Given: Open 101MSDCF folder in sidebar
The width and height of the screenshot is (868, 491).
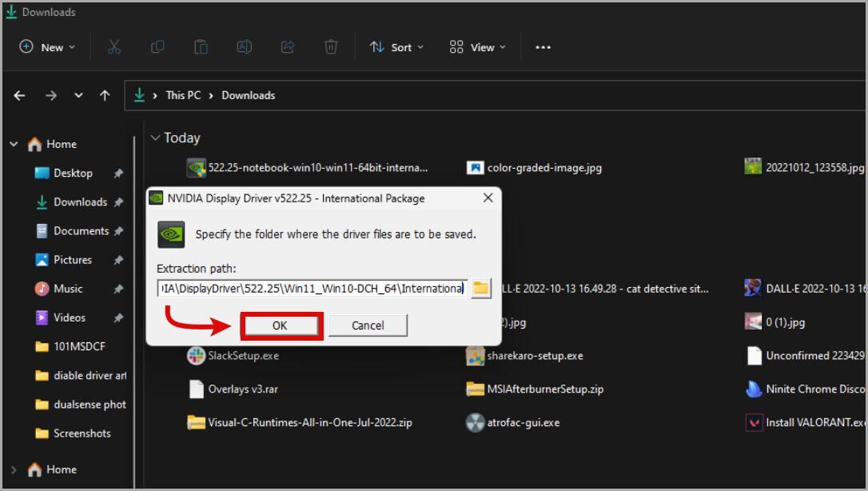Looking at the screenshot, I should point(78,346).
